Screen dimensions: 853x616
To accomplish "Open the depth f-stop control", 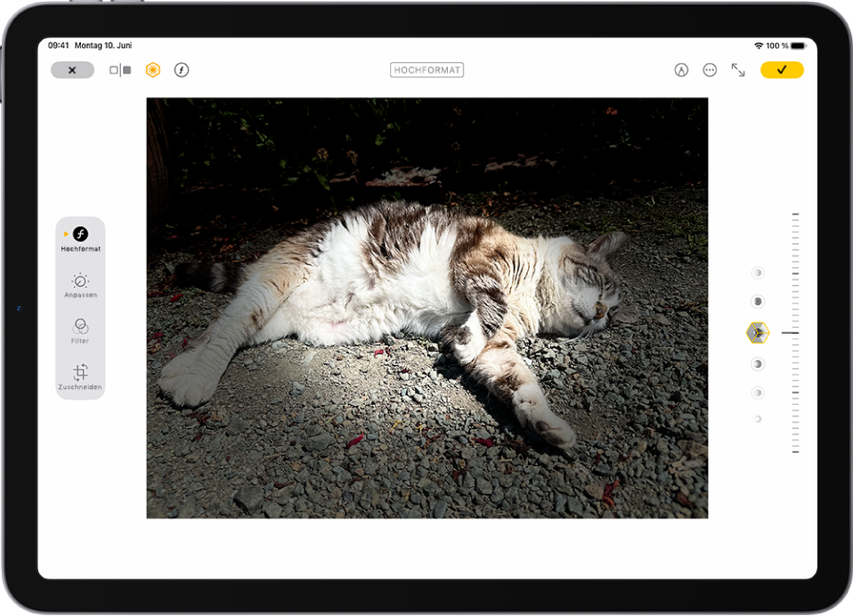I will click(182, 69).
